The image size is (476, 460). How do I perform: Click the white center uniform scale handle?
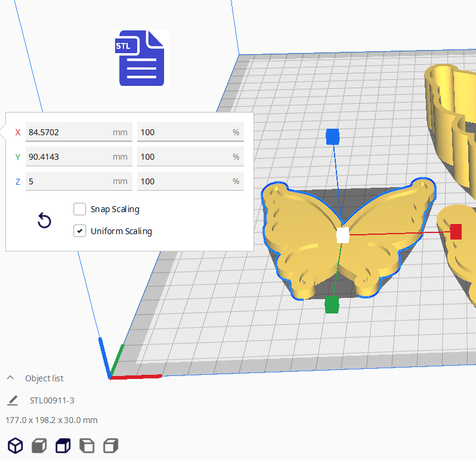pyautogui.click(x=342, y=235)
